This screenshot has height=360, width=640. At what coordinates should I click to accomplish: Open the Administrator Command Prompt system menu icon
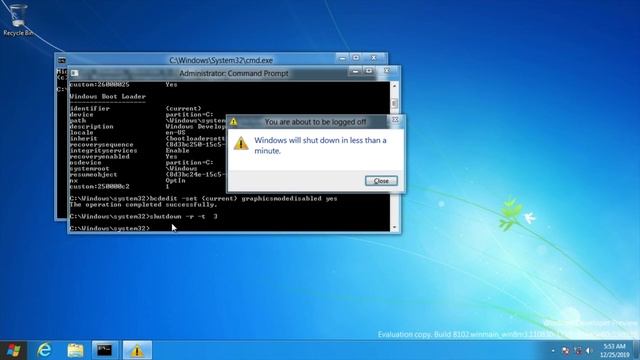click(x=74, y=73)
